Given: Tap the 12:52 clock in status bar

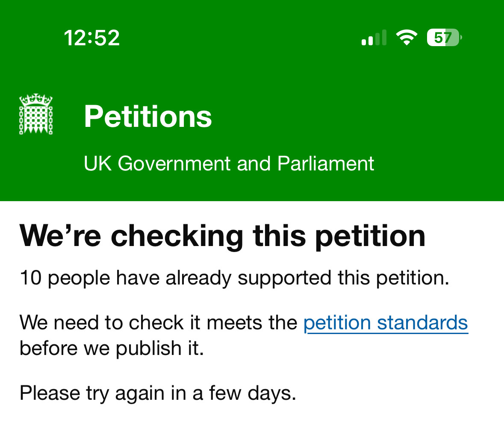Looking at the screenshot, I should (x=92, y=38).
